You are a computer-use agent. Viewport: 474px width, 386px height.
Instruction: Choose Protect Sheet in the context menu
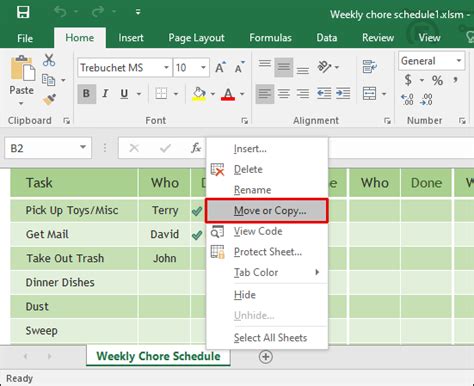click(267, 252)
